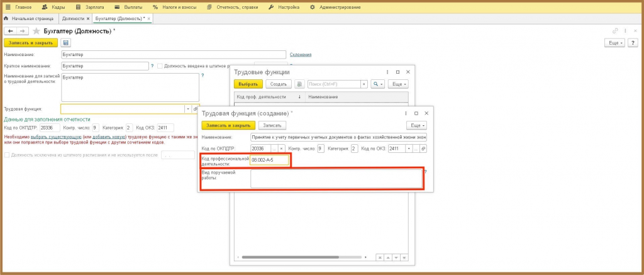Click Записать и закрыть in Трудовая функция dialog
This screenshot has width=644, height=275.
(228, 125)
